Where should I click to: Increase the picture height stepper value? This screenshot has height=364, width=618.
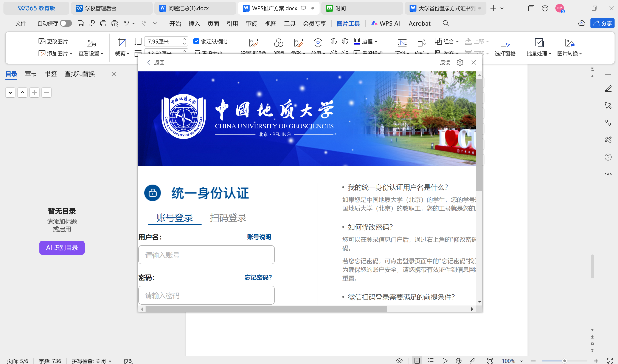point(184,39)
